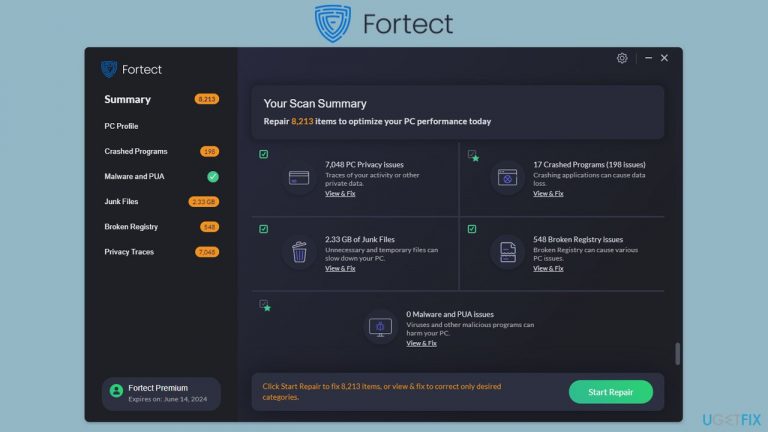Close the Fortect window

click(664, 58)
